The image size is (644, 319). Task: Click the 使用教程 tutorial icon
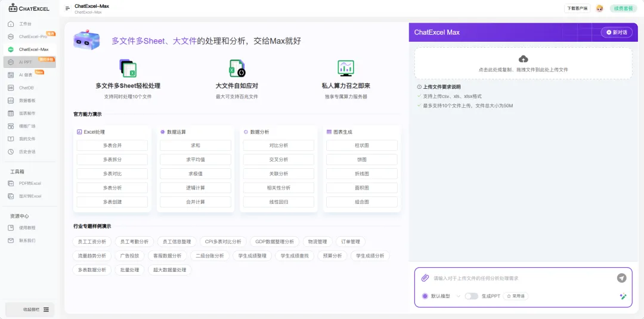pyautogui.click(x=11, y=227)
